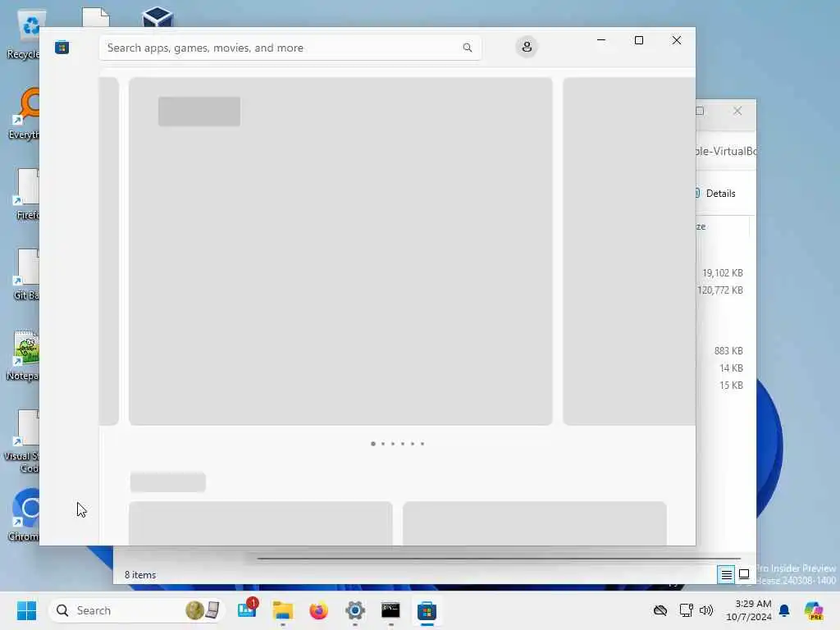Open the widgets taskbar icon with badge
This screenshot has height=630, width=840.
[x=248, y=609]
